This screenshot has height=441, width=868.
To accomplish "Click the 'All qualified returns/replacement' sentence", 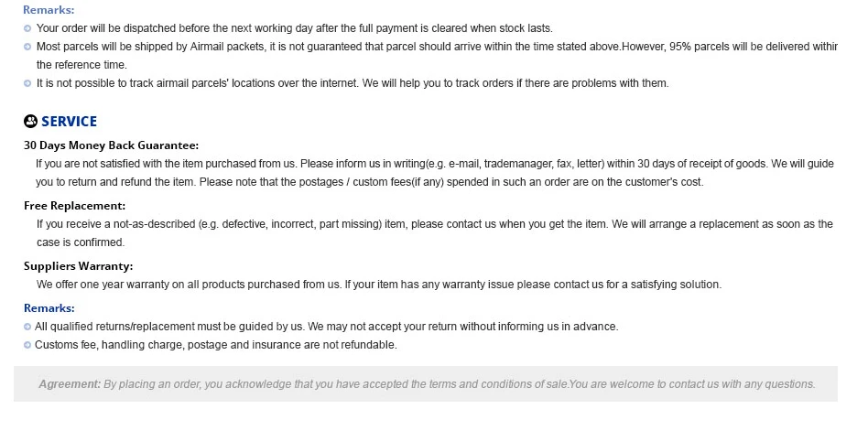I will 327,327.
